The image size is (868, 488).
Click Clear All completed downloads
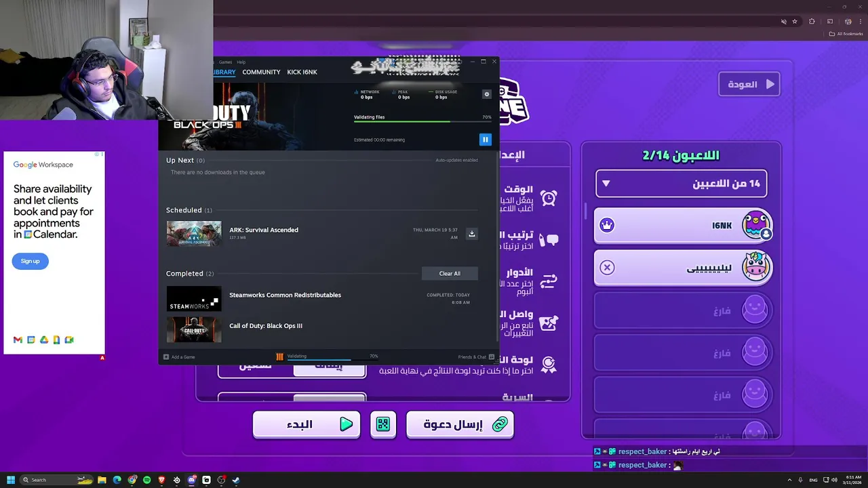pyautogui.click(x=450, y=274)
